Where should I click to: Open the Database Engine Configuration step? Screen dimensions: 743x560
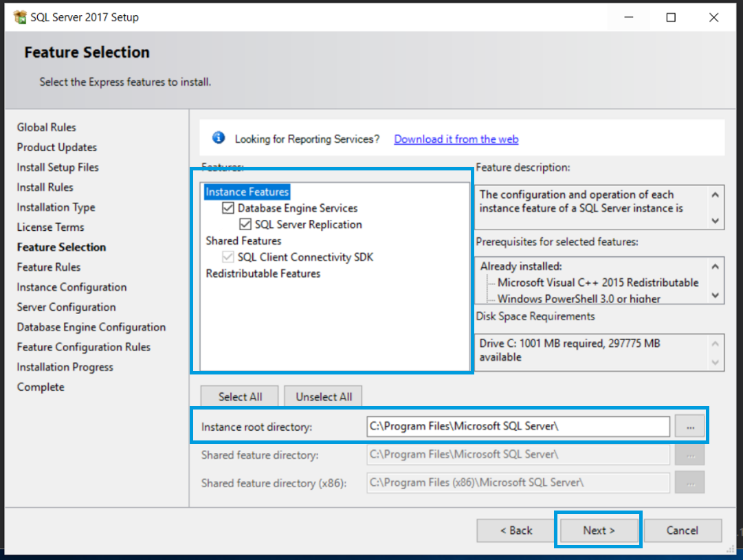91,327
